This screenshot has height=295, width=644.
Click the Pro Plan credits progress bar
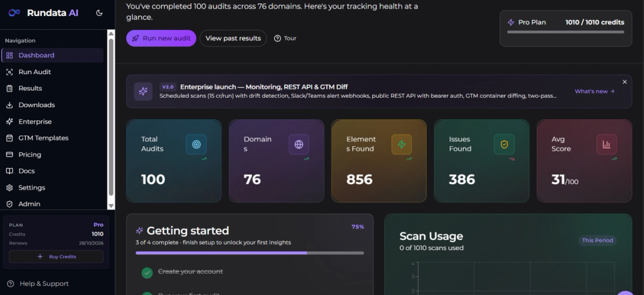tap(565, 32)
